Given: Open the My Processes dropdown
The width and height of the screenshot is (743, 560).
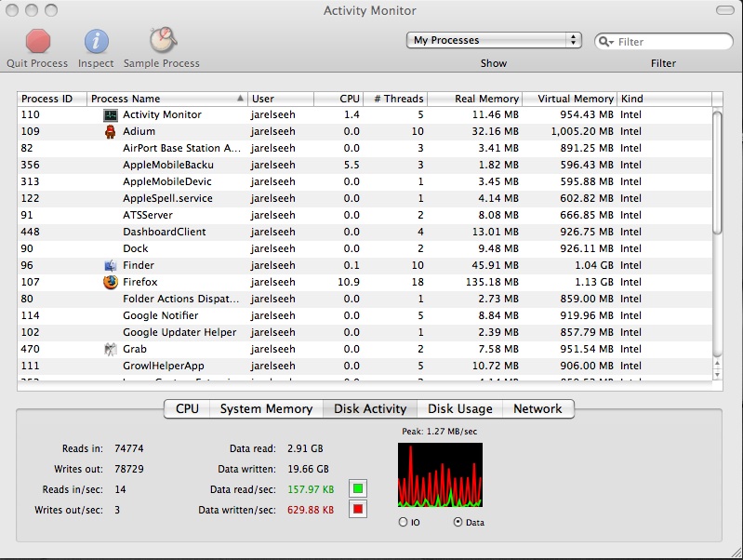Looking at the screenshot, I should click(494, 40).
